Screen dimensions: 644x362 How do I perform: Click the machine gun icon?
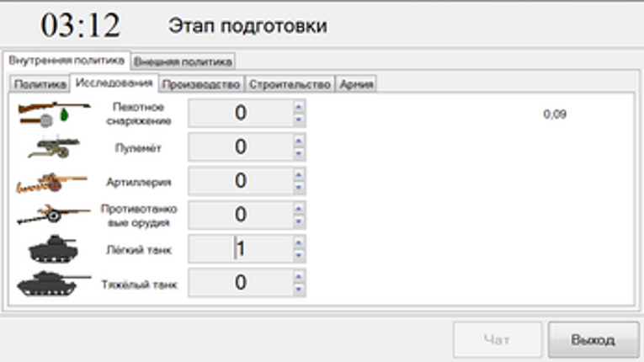coord(54,148)
